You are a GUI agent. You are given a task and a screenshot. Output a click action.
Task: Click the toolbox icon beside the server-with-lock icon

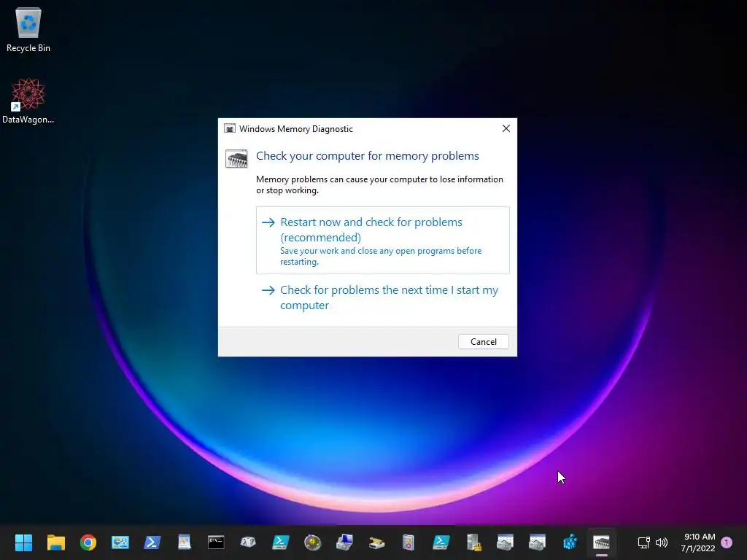tap(505, 542)
